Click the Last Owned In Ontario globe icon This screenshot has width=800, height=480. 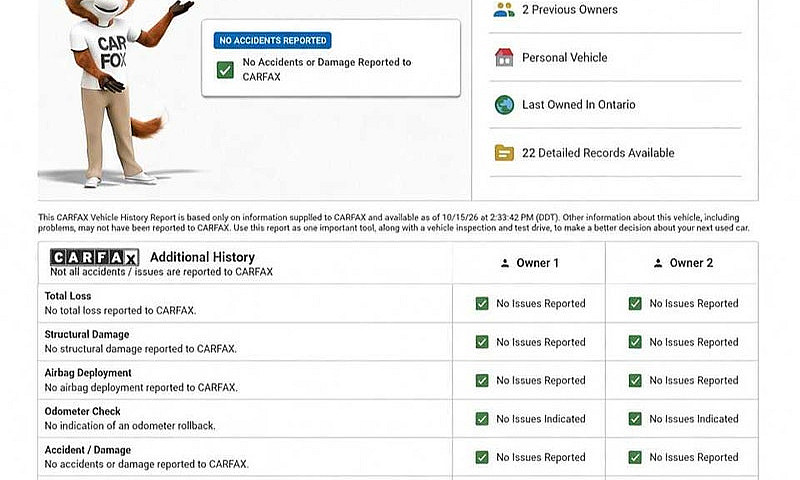click(504, 105)
